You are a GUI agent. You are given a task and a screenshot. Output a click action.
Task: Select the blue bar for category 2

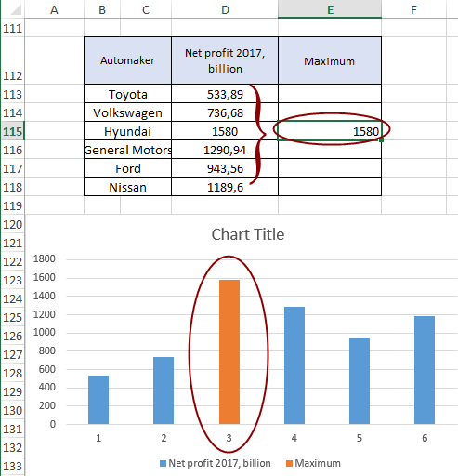[164, 390]
